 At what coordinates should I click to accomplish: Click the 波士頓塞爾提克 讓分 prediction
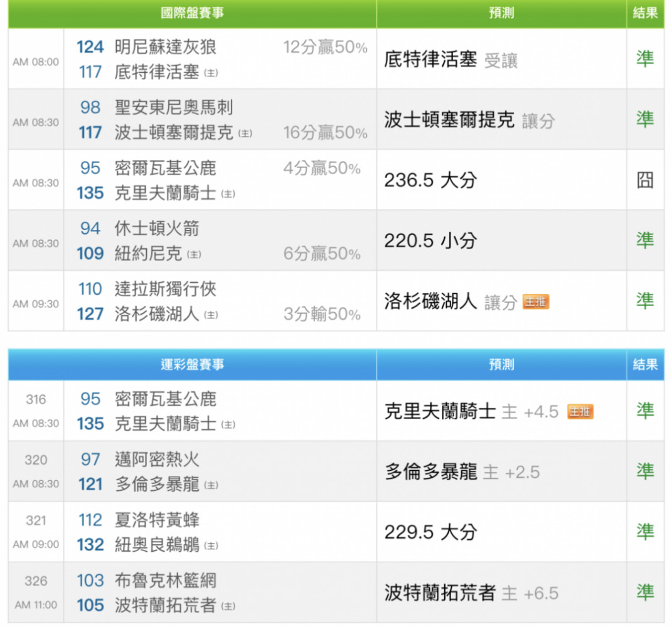[x=470, y=120]
